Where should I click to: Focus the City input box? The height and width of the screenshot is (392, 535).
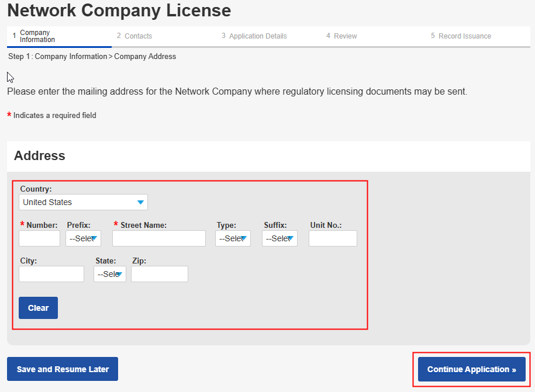pos(51,274)
